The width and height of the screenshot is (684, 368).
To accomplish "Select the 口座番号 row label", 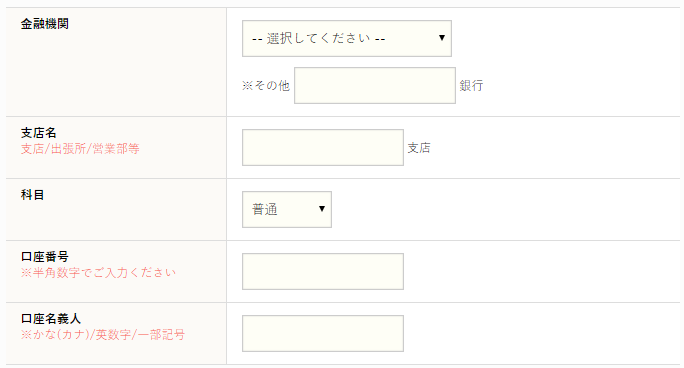I will pyautogui.click(x=44, y=257).
